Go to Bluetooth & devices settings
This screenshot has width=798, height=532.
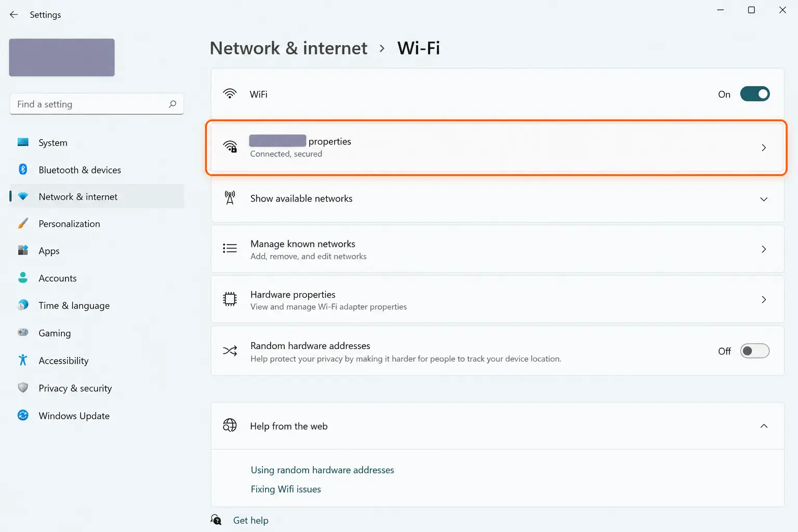pos(97,170)
